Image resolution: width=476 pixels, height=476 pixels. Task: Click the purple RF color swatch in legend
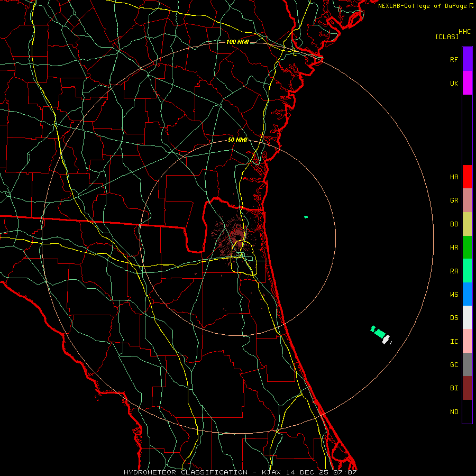[467, 59]
